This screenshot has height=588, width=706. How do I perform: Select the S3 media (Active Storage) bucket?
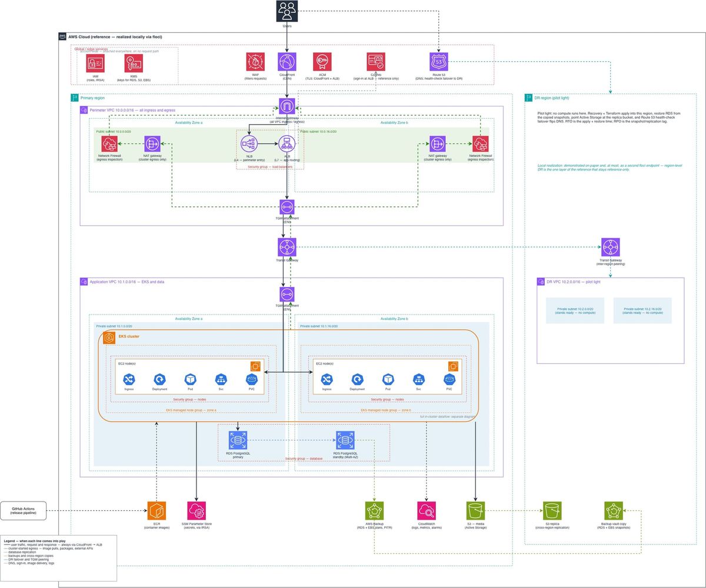(475, 511)
